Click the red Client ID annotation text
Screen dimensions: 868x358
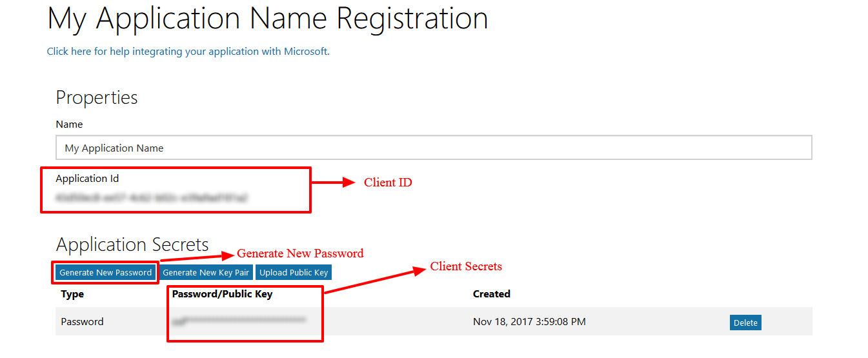coord(388,183)
